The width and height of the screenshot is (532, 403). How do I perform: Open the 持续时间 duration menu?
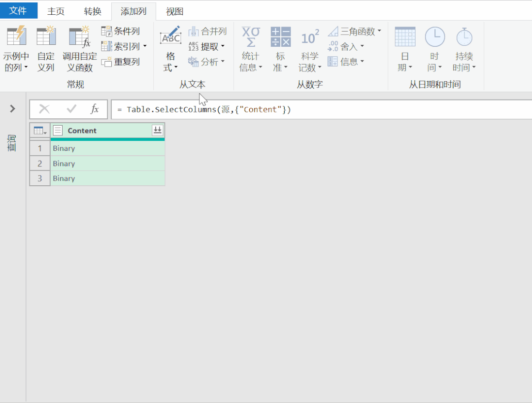[x=464, y=48]
